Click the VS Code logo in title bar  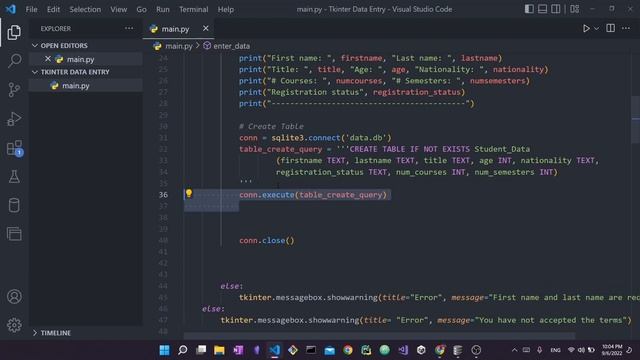point(11,9)
